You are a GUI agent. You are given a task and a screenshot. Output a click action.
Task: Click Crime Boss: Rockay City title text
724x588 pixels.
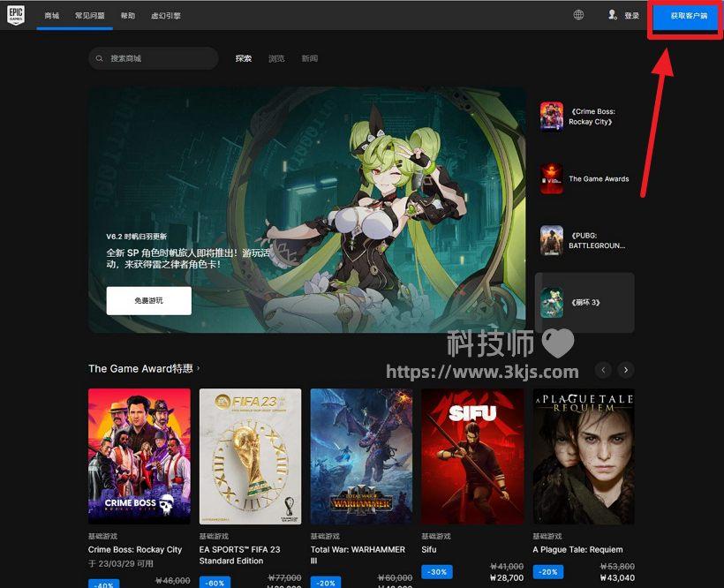coord(135,550)
